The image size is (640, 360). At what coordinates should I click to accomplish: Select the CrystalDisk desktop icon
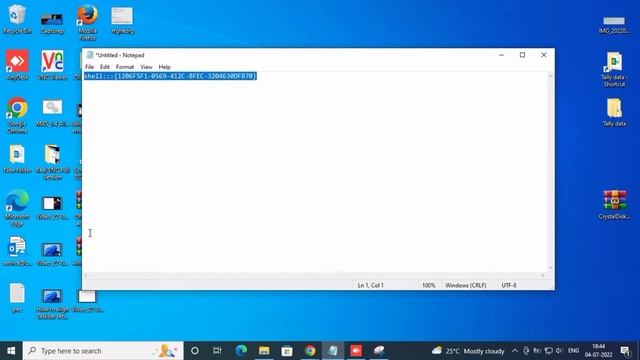pos(614,205)
